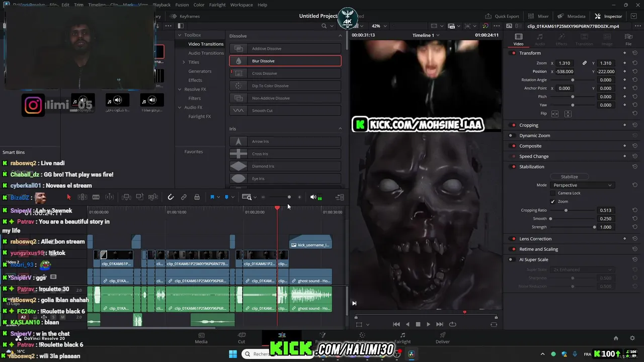Reset the Transform section arrow
Image resolution: width=644 pixels, height=362 pixels.
(635, 53)
